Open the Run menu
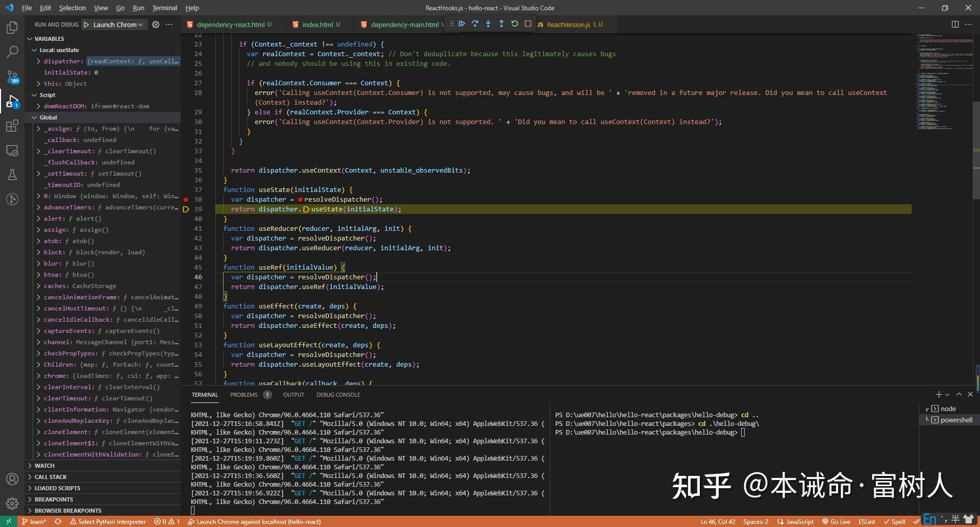The image size is (980, 527). tap(138, 8)
